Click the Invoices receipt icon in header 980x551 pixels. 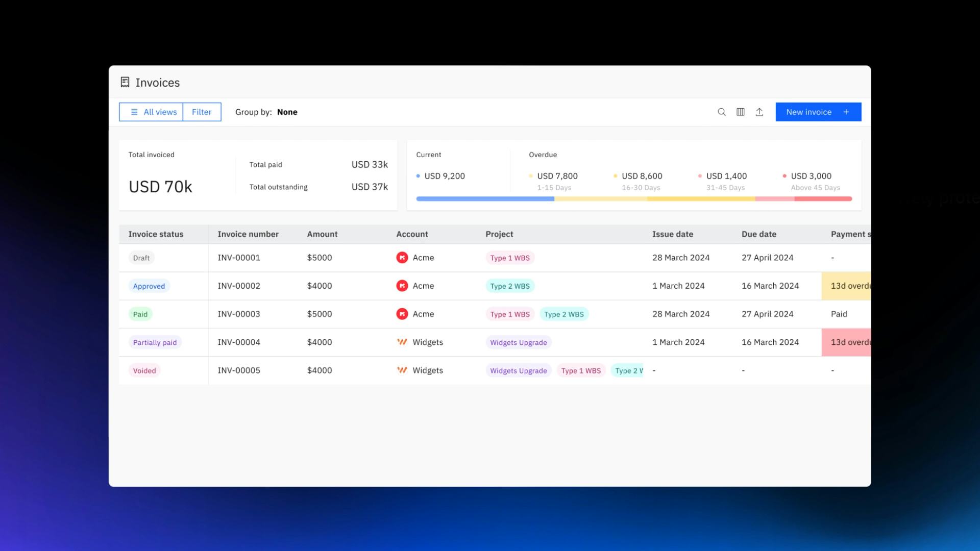(125, 83)
